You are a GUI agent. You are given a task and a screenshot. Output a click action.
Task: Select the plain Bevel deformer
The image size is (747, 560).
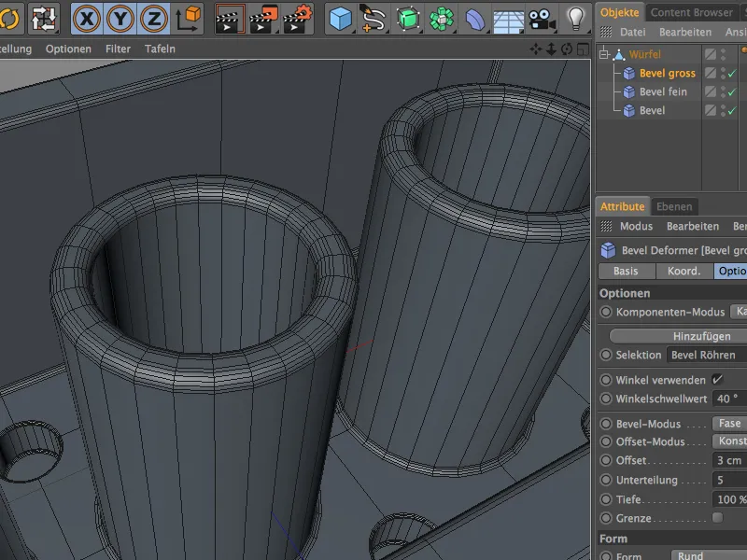[652, 110]
